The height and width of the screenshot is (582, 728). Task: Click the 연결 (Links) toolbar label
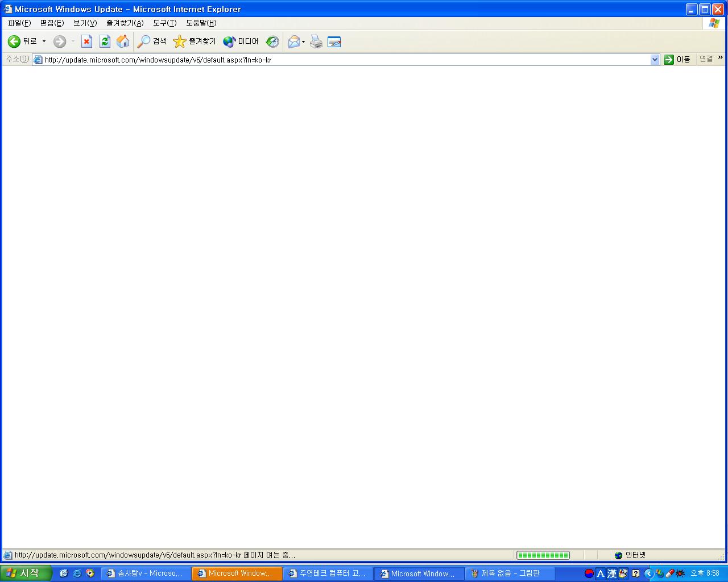pyautogui.click(x=706, y=59)
